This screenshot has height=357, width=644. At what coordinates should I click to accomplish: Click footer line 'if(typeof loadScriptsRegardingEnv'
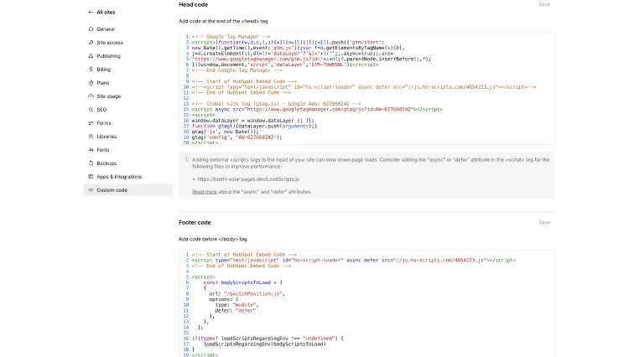click(x=267, y=339)
